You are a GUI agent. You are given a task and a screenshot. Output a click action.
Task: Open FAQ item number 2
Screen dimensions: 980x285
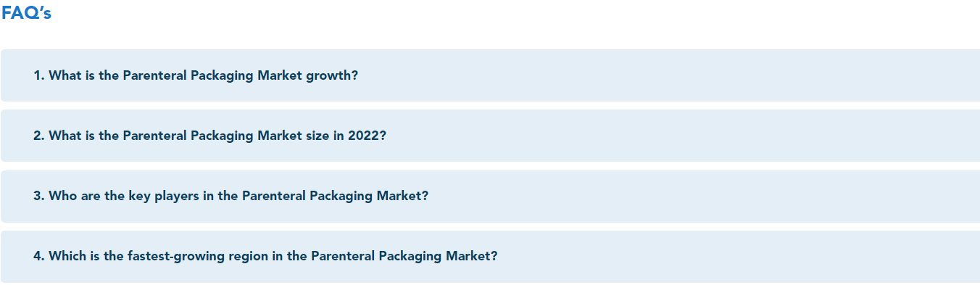pyautogui.click(x=490, y=136)
